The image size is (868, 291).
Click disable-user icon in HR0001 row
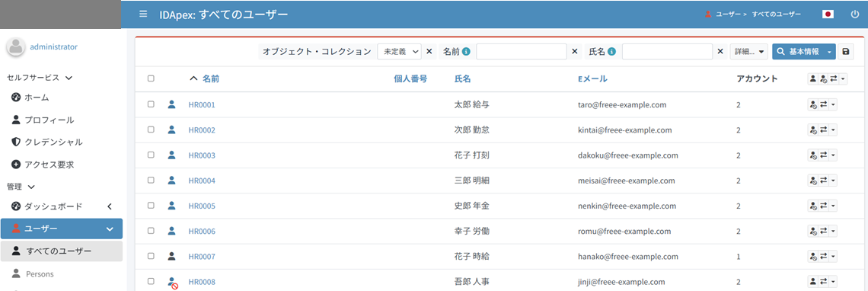click(813, 105)
